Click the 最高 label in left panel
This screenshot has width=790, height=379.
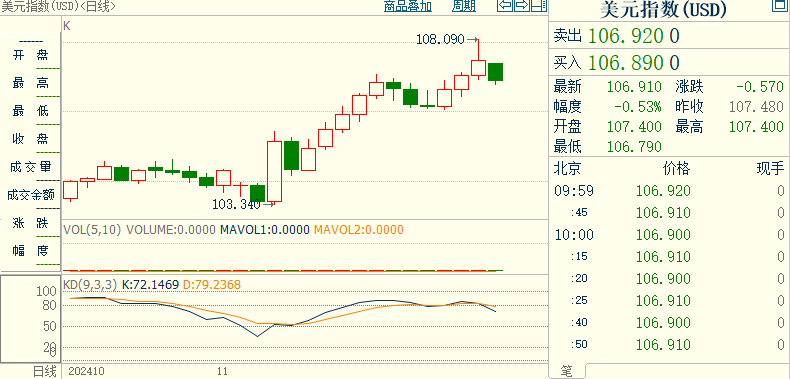[x=30, y=83]
